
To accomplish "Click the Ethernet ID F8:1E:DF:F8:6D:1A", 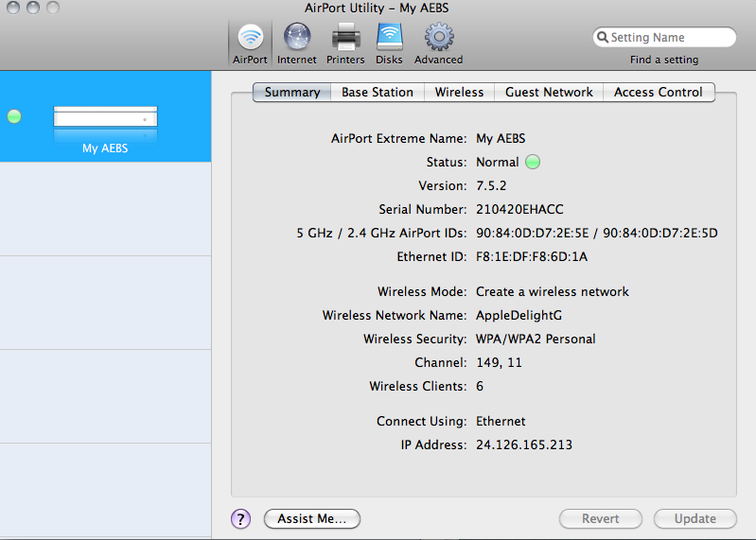I will point(532,256).
